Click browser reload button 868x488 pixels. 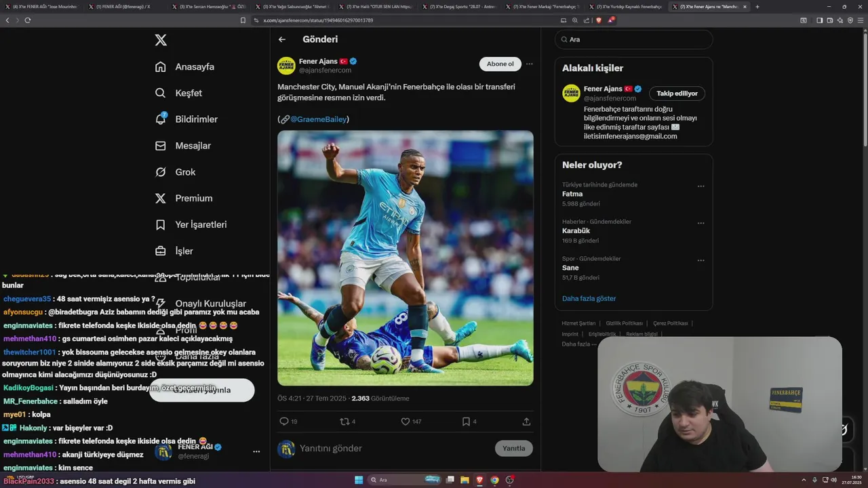point(28,20)
